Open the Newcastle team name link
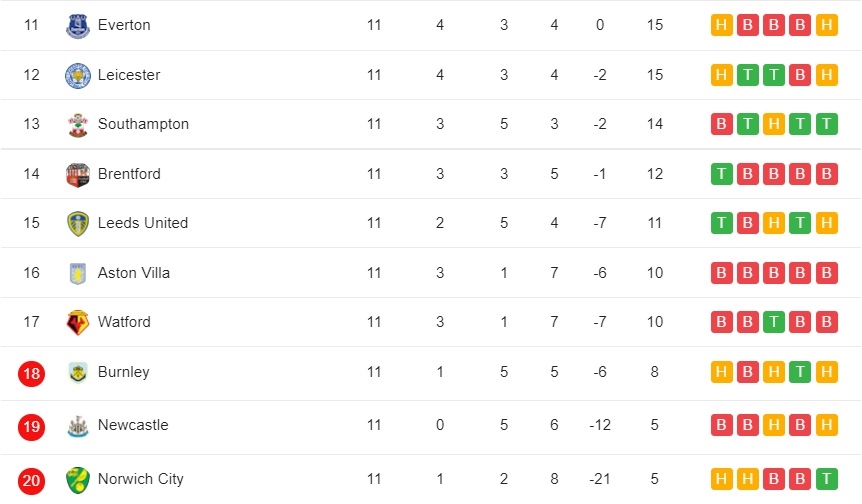862x504 pixels. pyautogui.click(x=133, y=425)
